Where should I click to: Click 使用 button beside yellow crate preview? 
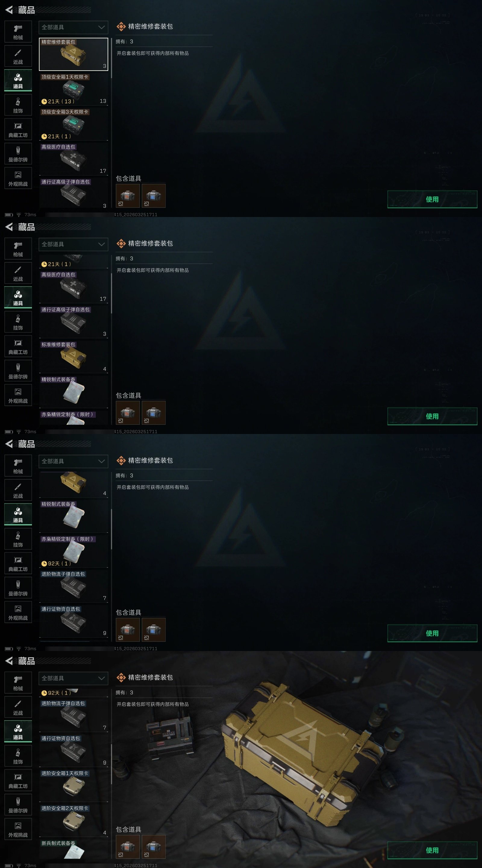(x=432, y=850)
